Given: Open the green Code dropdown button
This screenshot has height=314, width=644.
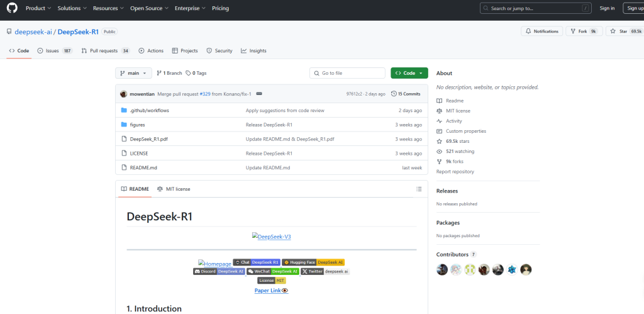Looking at the screenshot, I should point(409,73).
